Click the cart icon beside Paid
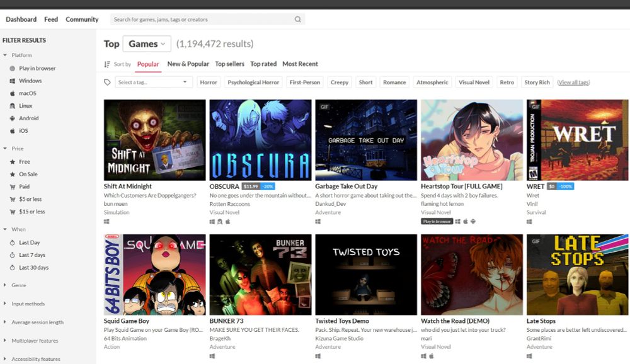 (x=13, y=186)
